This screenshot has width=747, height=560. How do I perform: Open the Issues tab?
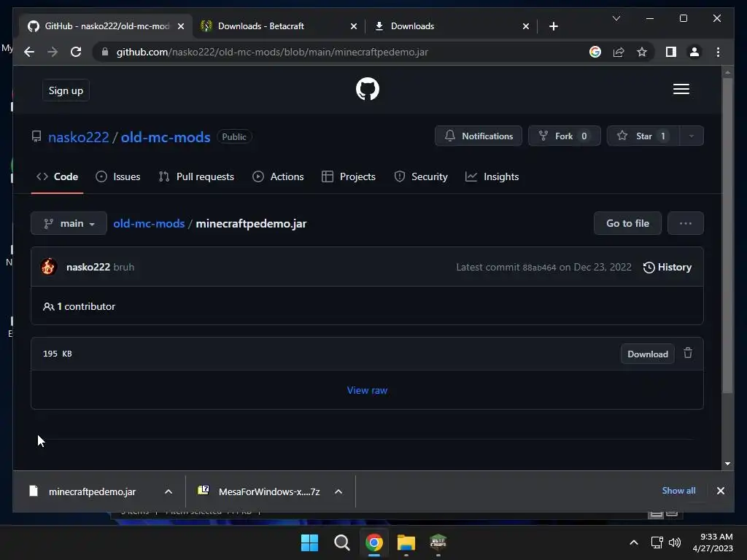tap(118, 176)
